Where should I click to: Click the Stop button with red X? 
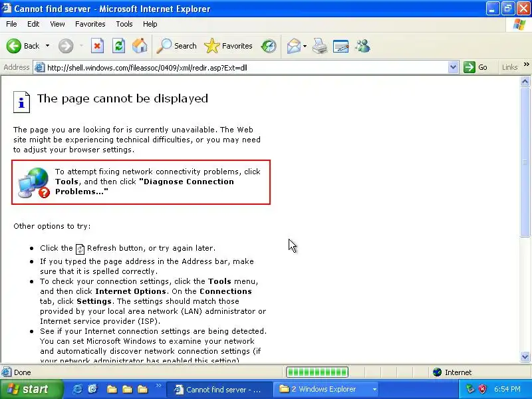pyautogui.click(x=97, y=46)
